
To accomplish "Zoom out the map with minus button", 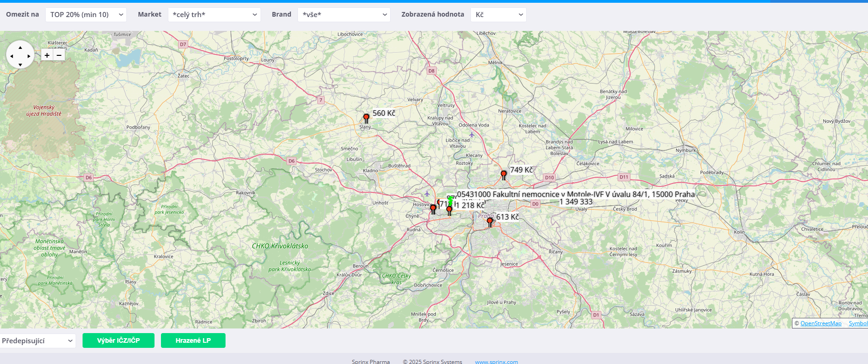I will click(59, 55).
